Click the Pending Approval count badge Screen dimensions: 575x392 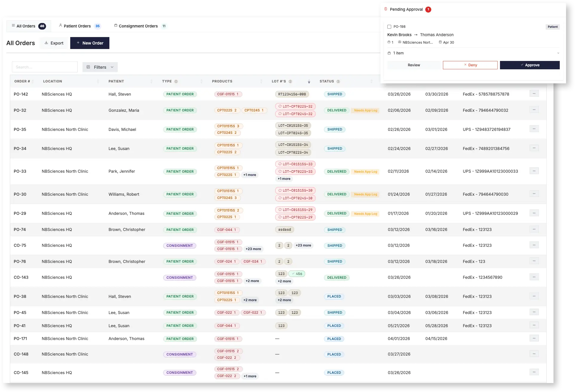[428, 10]
